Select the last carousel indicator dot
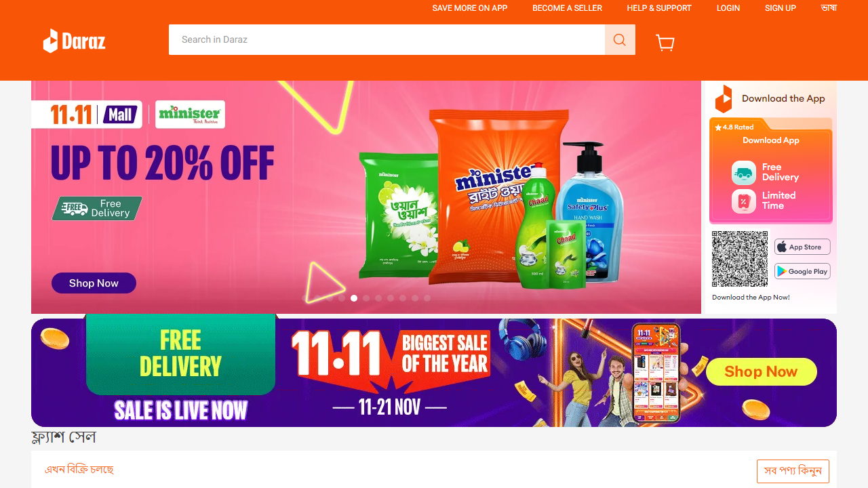Viewport: 868px width, 488px height. pos(427,298)
